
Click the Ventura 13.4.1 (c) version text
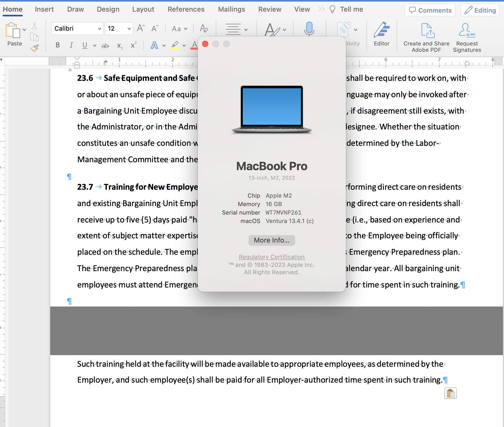point(290,221)
